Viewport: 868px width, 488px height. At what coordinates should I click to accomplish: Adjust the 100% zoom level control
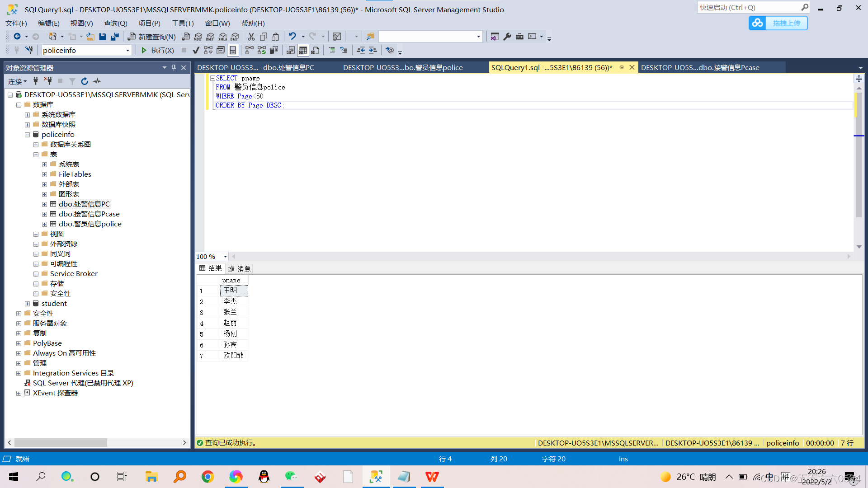[211, 256]
